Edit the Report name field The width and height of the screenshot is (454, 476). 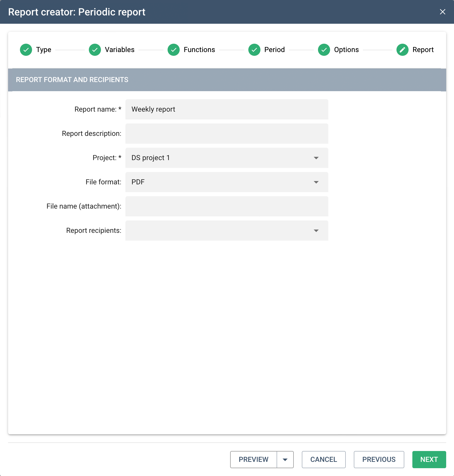click(x=227, y=109)
